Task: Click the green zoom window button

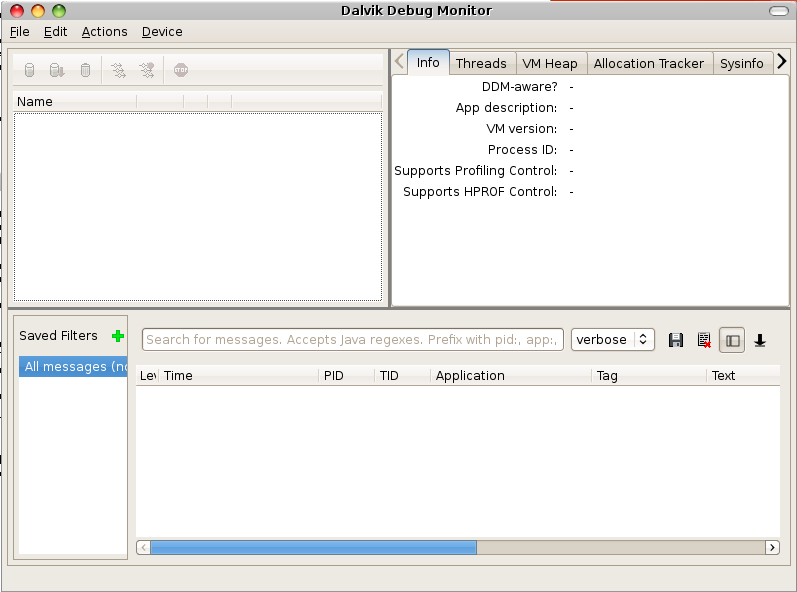Action: 59,11
